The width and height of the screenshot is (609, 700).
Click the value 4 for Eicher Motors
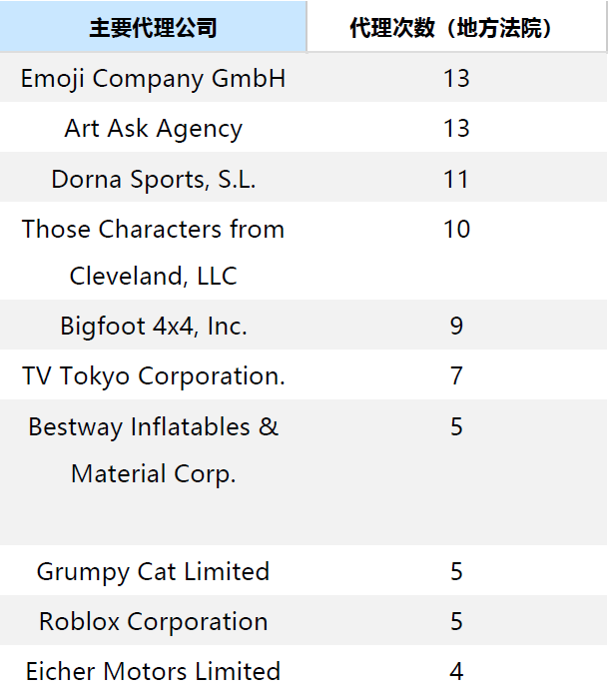coord(456,671)
